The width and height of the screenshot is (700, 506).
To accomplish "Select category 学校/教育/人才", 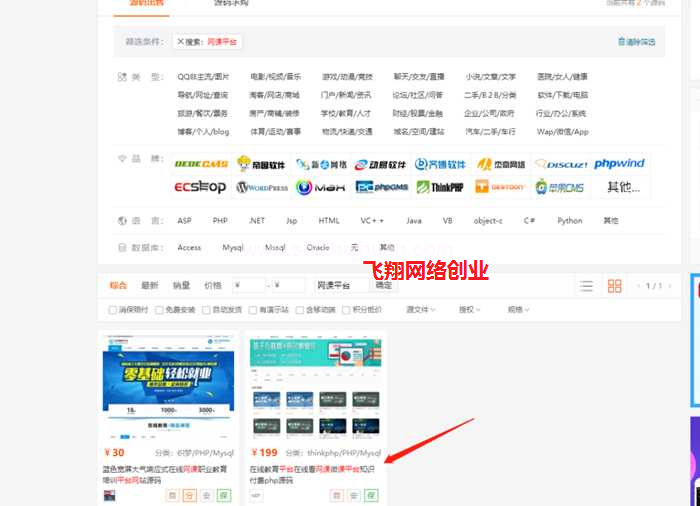I will (346, 113).
